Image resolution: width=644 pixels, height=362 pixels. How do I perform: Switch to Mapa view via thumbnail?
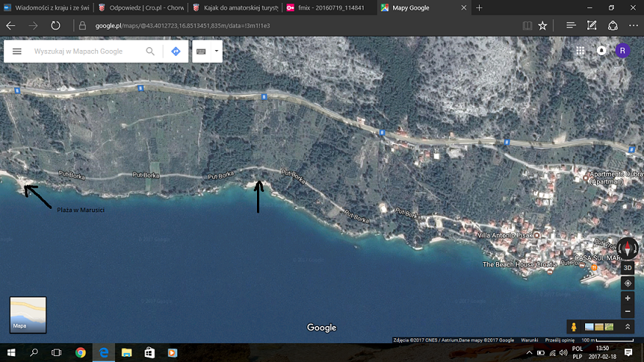[28, 315]
